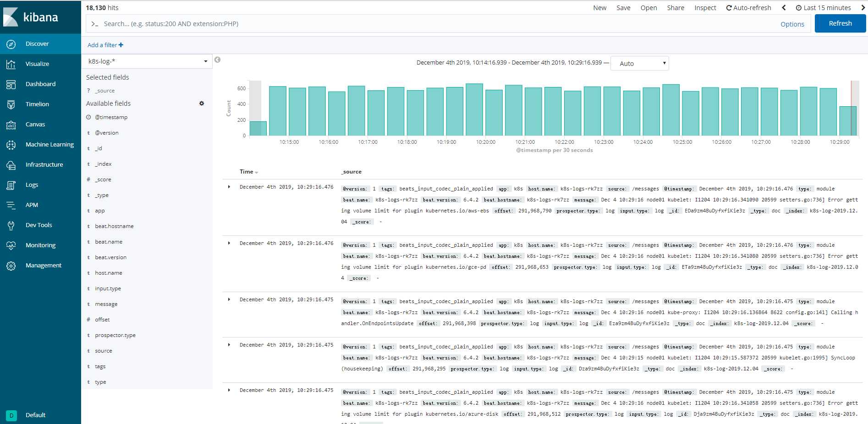Select the type field at list bottom
This screenshot has width=868, height=424.
(x=100, y=382)
